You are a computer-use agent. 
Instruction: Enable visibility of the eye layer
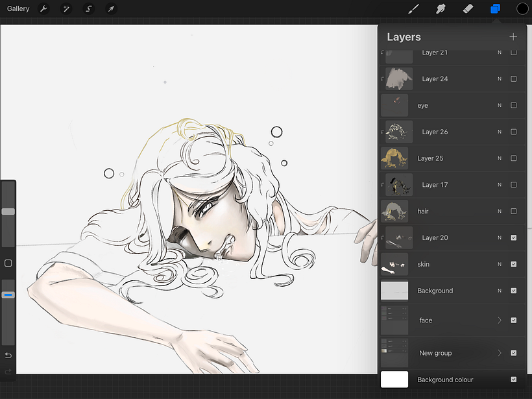coord(514,105)
